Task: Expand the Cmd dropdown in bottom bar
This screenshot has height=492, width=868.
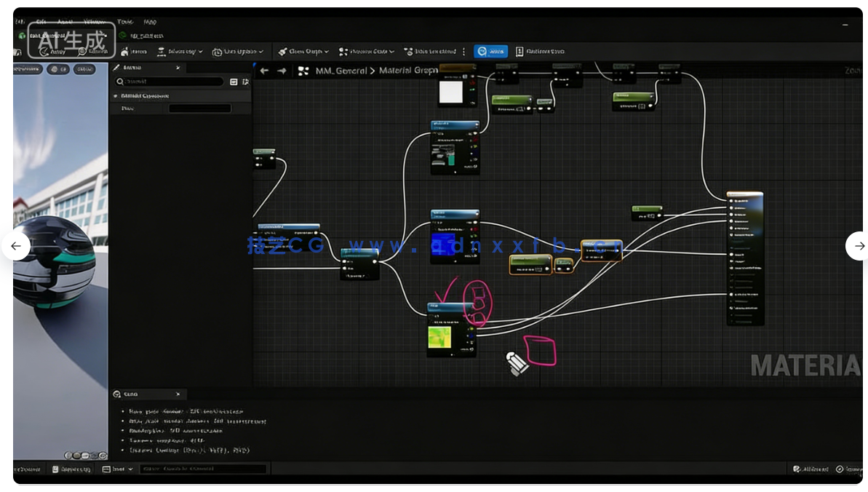Action: [x=118, y=469]
